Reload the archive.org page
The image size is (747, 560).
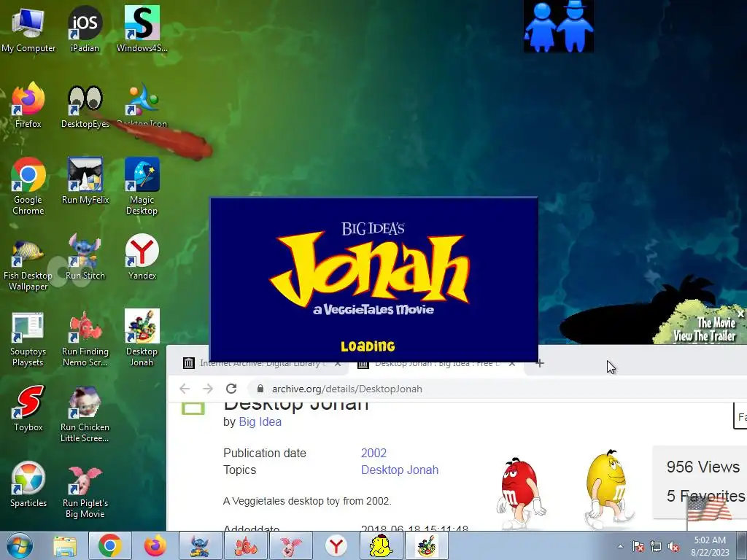click(231, 389)
